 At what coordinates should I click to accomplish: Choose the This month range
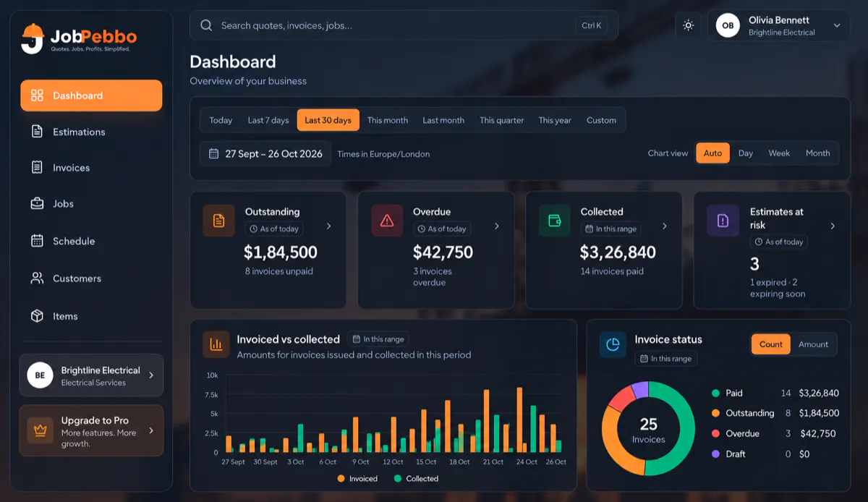tap(388, 120)
